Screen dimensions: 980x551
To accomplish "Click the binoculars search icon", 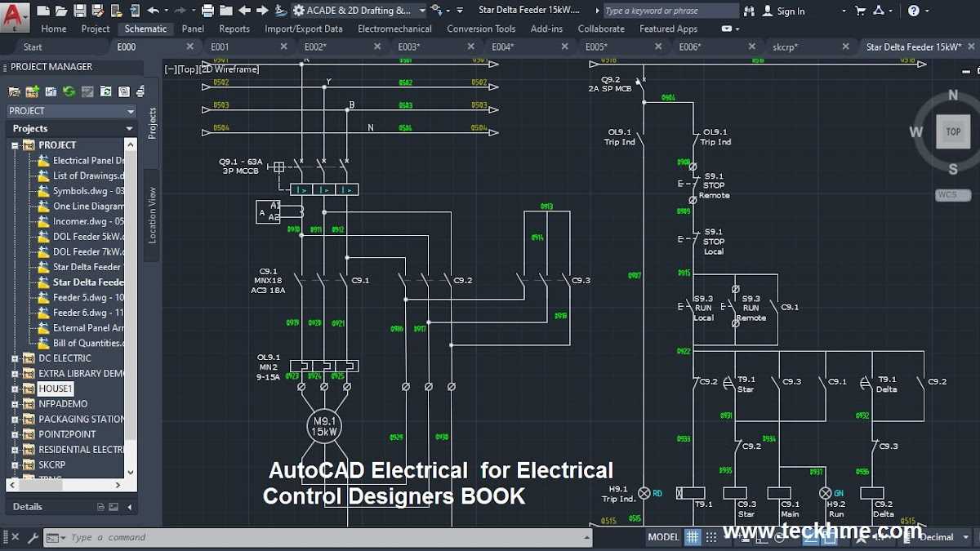I will 751,11.
